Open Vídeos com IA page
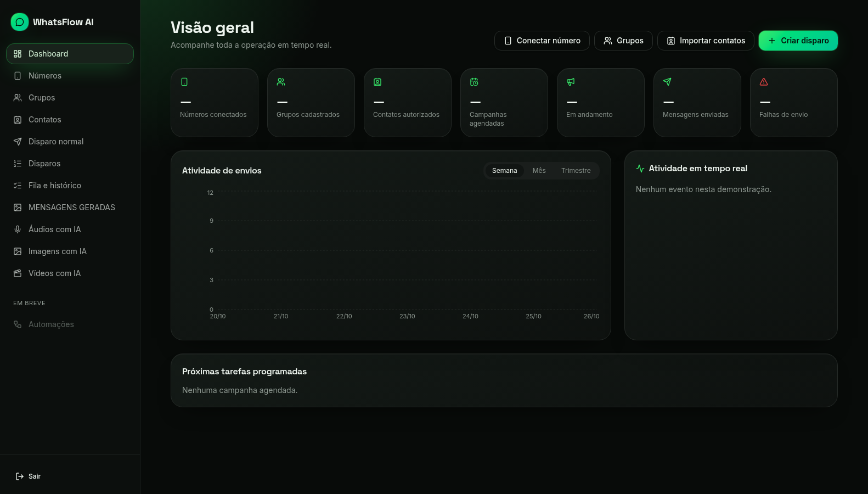This screenshot has height=494, width=868. click(x=70, y=273)
